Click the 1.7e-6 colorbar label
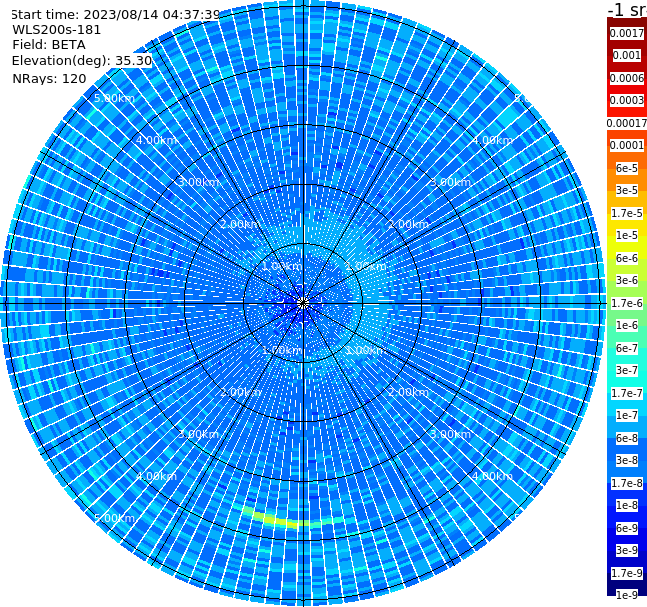The width and height of the screenshot is (647, 607). pyautogui.click(x=627, y=303)
